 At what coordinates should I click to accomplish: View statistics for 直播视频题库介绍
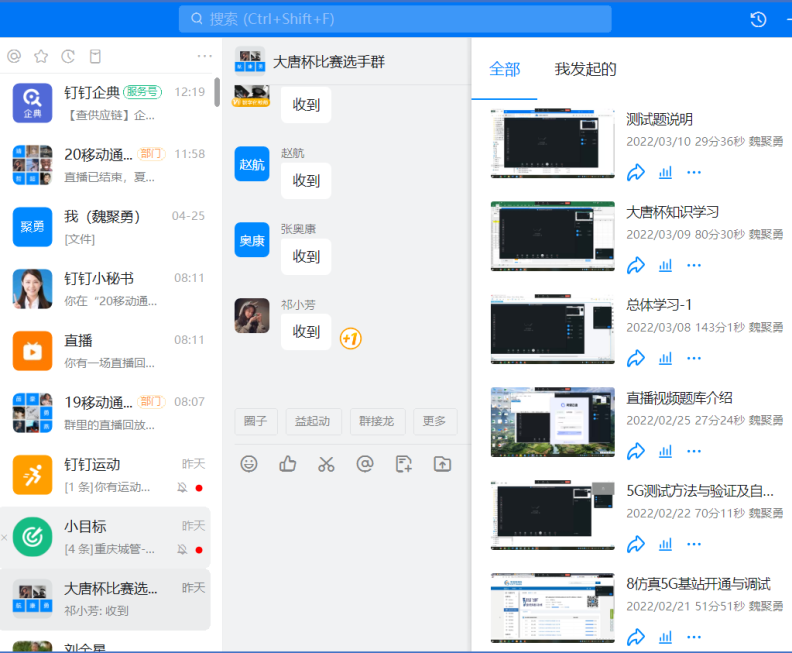click(665, 451)
